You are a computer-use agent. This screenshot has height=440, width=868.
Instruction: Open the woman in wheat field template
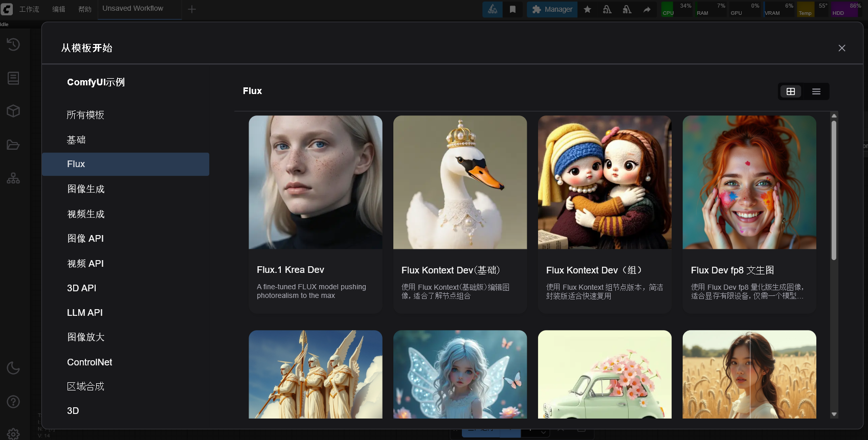pos(749,375)
